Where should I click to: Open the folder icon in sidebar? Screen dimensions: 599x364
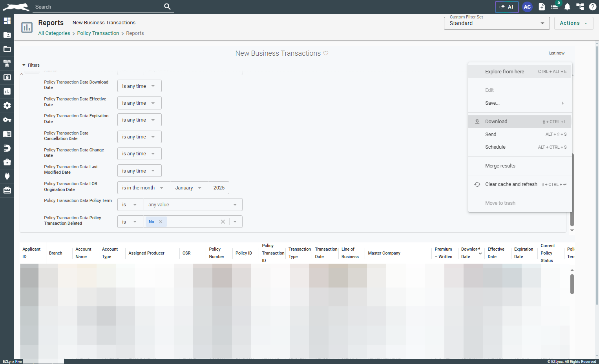[7, 49]
